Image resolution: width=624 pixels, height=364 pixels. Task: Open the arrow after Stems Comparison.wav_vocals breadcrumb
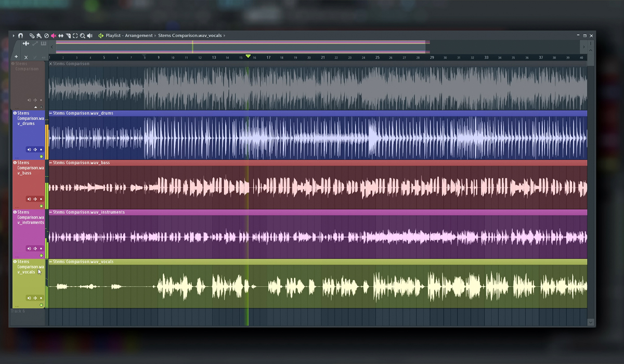tap(225, 36)
